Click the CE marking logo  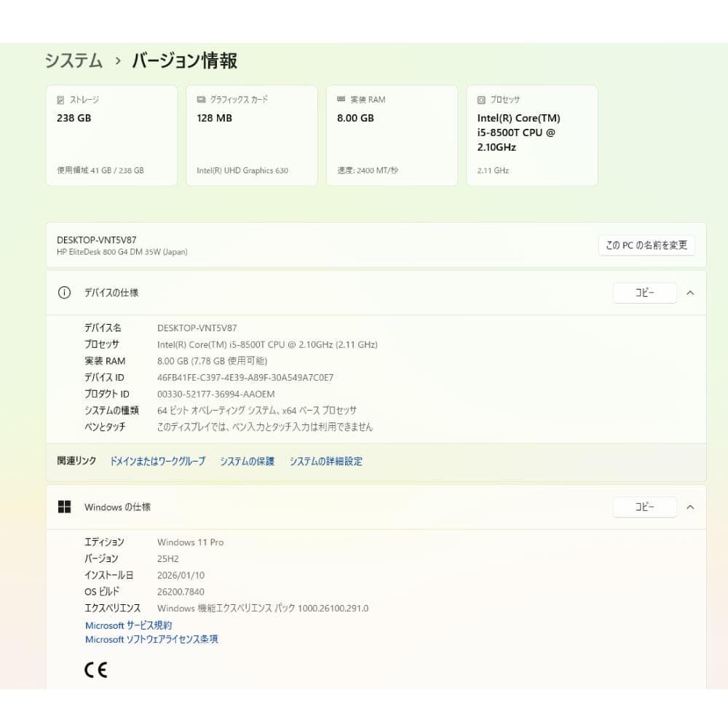(97, 669)
